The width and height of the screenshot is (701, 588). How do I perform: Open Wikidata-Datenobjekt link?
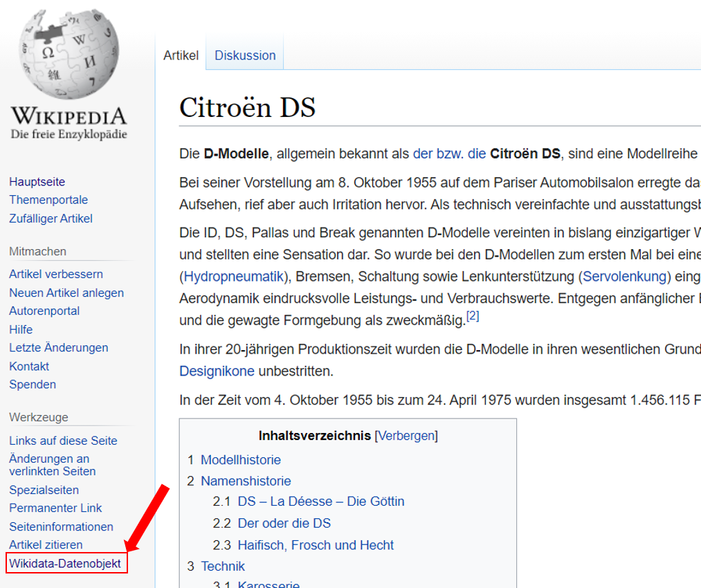point(65,563)
